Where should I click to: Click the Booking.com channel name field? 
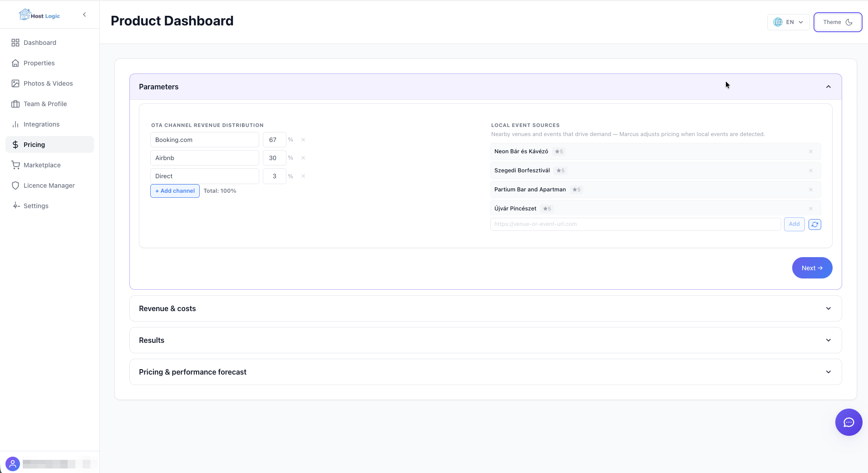click(205, 140)
